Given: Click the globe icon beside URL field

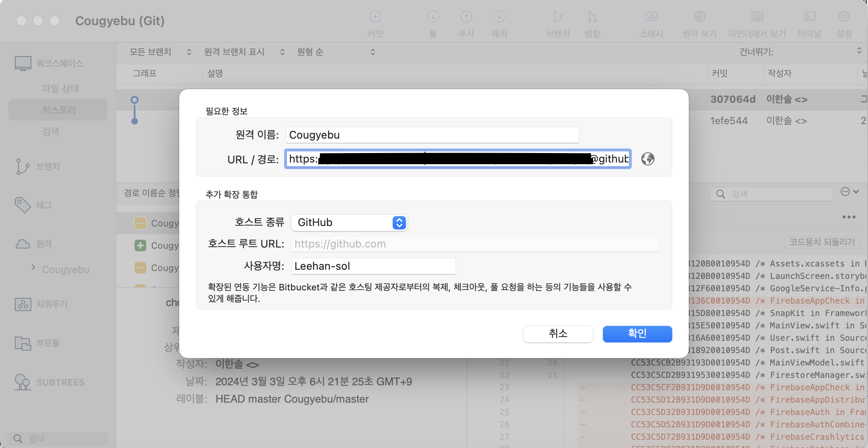Looking at the screenshot, I should 647,159.
